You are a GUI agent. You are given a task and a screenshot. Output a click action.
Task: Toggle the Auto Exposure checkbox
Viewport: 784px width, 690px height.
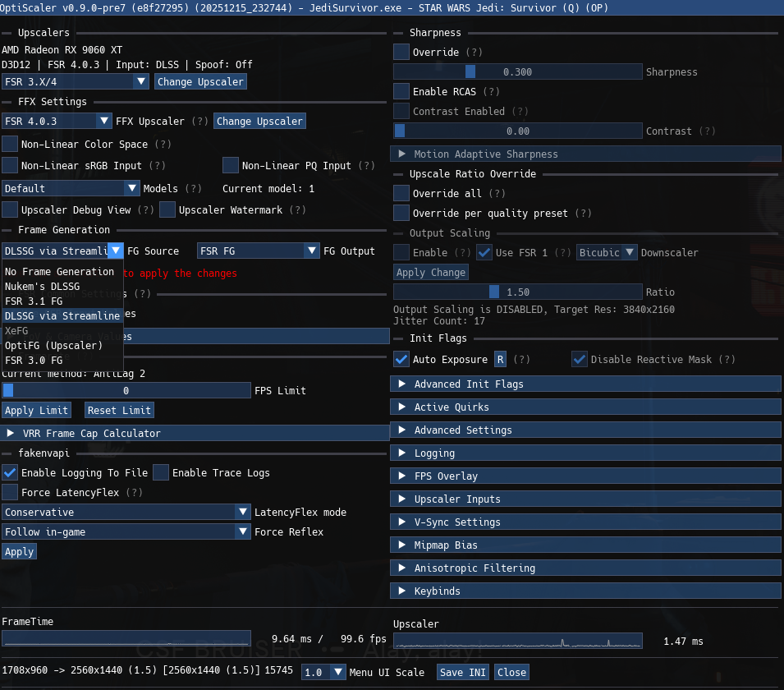point(401,360)
